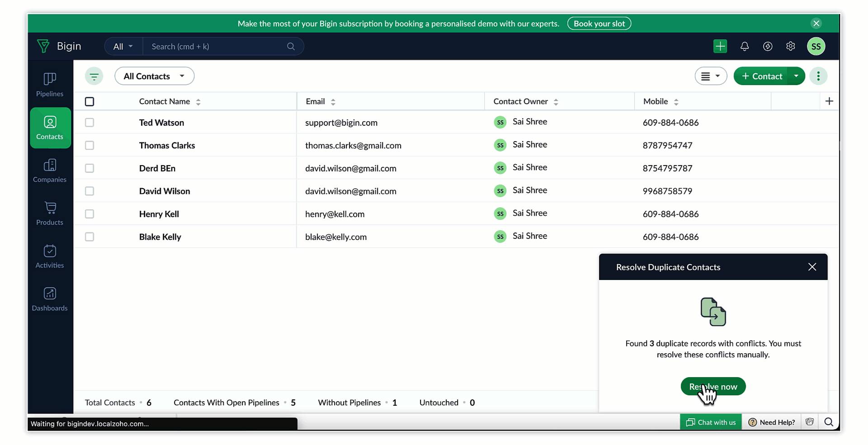Open Chat with us
Viewport: 868px width, 445px height.
tap(711, 422)
